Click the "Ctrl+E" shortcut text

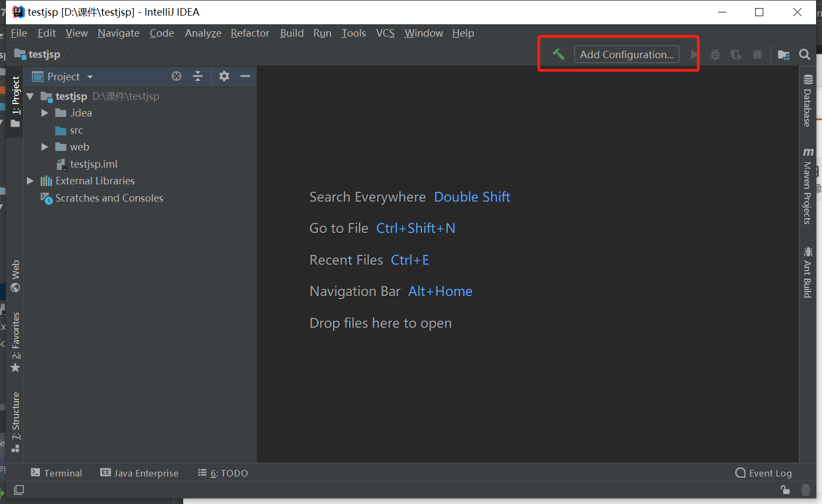click(410, 260)
